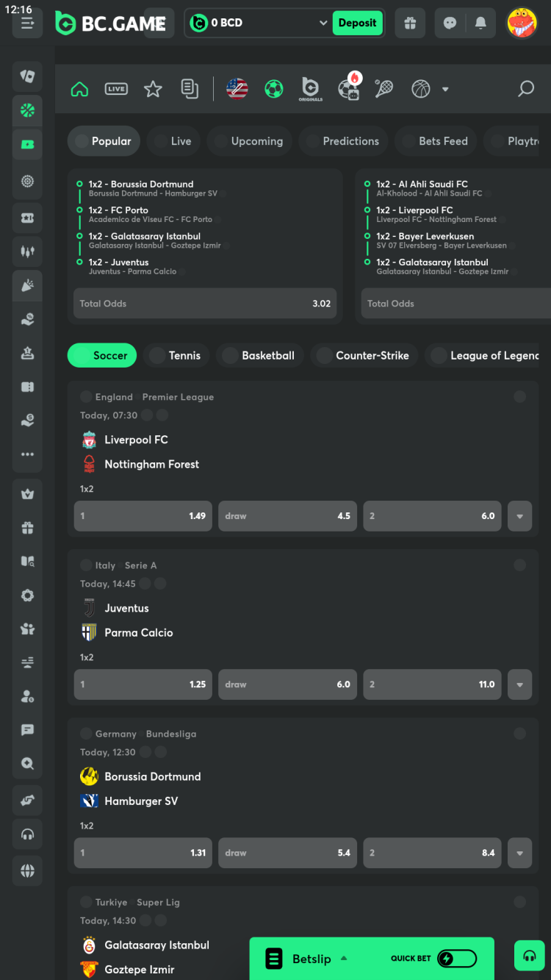The height and width of the screenshot is (980, 551).
Task: Bet on Liverpool FC at 1.49
Action: pos(143,516)
